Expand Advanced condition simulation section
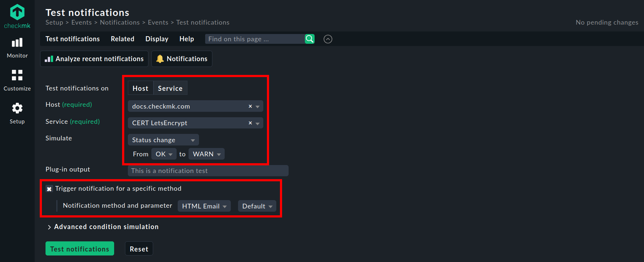The height and width of the screenshot is (262, 644). pos(103,227)
